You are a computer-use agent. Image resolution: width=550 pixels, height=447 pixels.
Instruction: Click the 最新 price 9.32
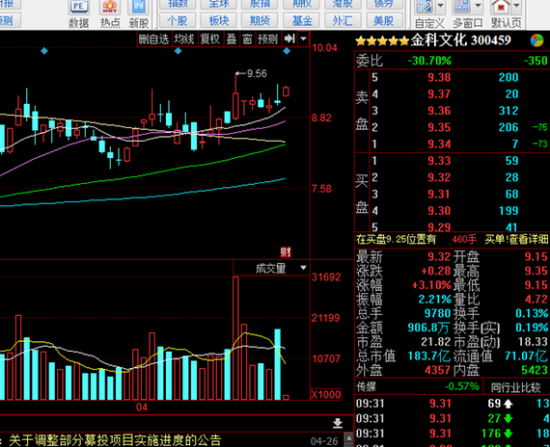[439, 257]
